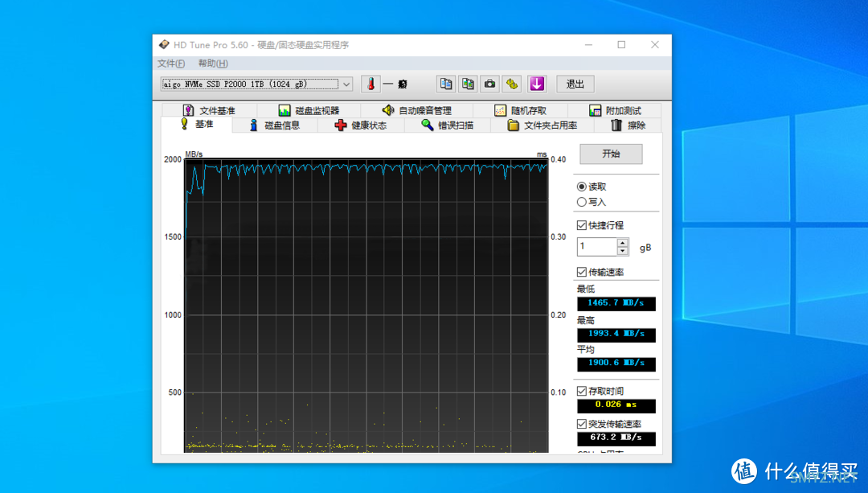
Task: Click the HD Tune Pro title icon
Action: click(164, 45)
